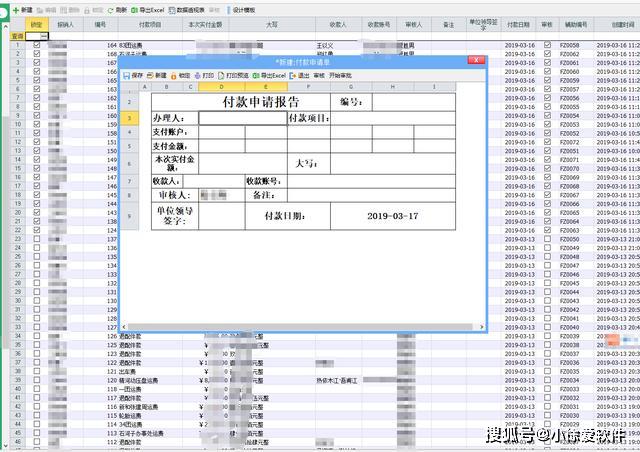Click the 锁定 column header
Screen dimensions: 640x452
(37, 25)
